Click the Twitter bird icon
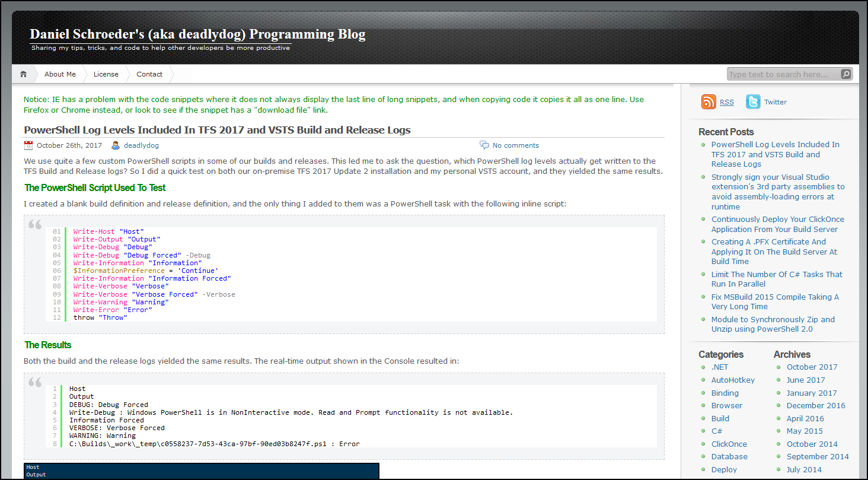The height and width of the screenshot is (480, 868). (753, 101)
